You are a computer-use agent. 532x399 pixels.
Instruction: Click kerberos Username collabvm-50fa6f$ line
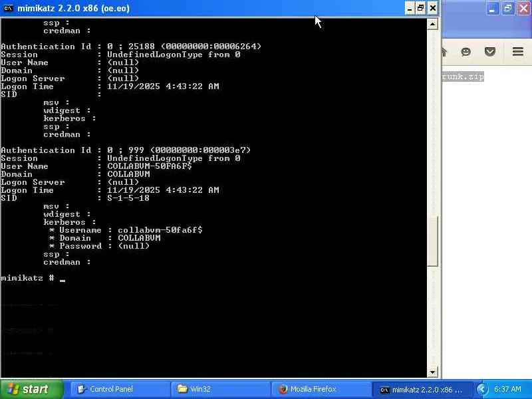(126, 230)
